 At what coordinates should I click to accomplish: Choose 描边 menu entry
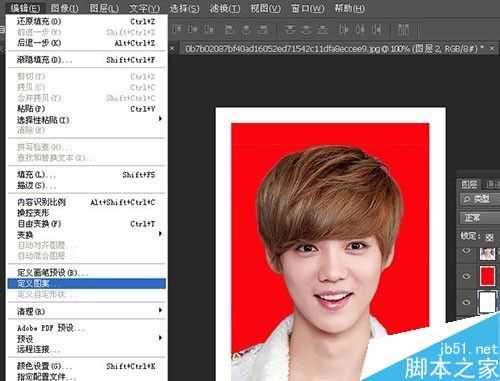point(87,185)
